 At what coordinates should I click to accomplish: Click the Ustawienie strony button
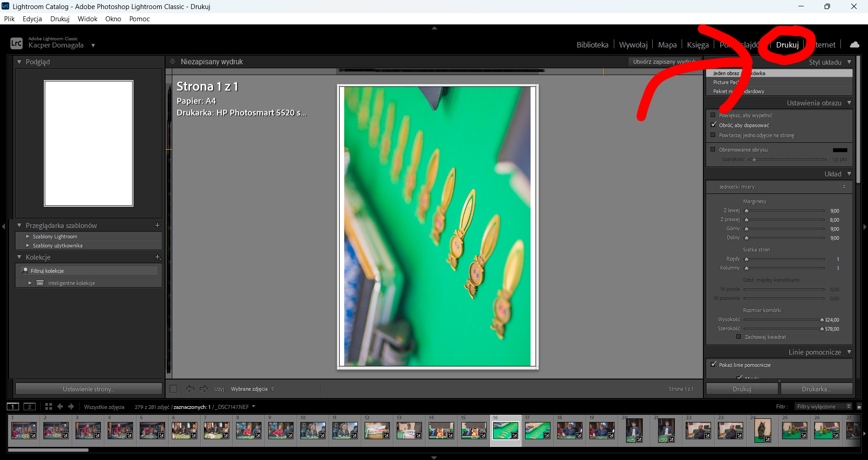point(89,389)
